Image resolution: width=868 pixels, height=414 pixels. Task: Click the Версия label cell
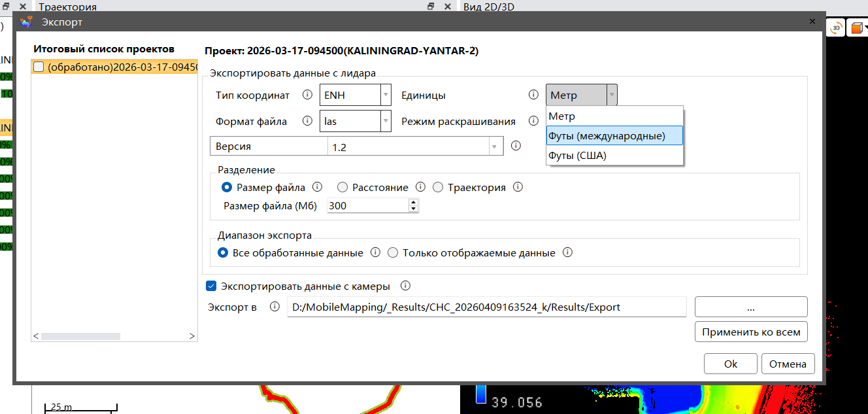click(269, 147)
